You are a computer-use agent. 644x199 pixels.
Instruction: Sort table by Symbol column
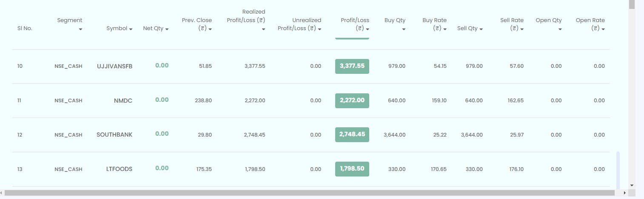pyautogui.click(x=131, y=29)
